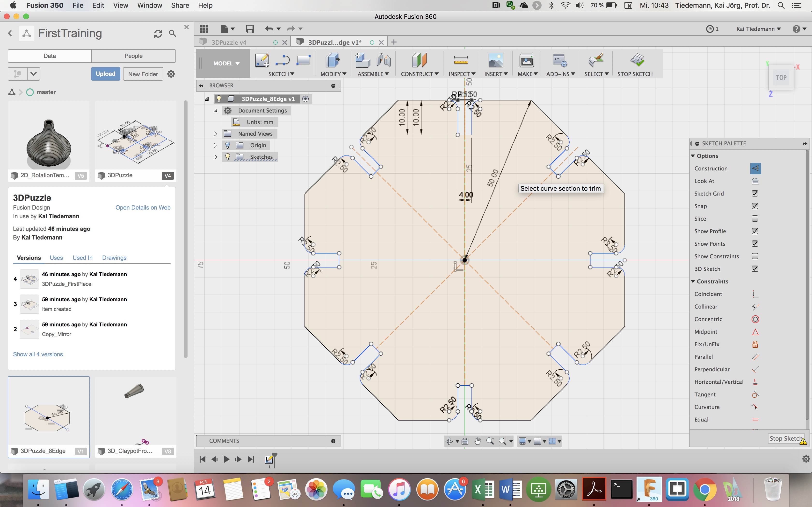Enable the Show Constraints checkbox
The height and width of the screenshot is (507, 812).
(x=755, y=256)
